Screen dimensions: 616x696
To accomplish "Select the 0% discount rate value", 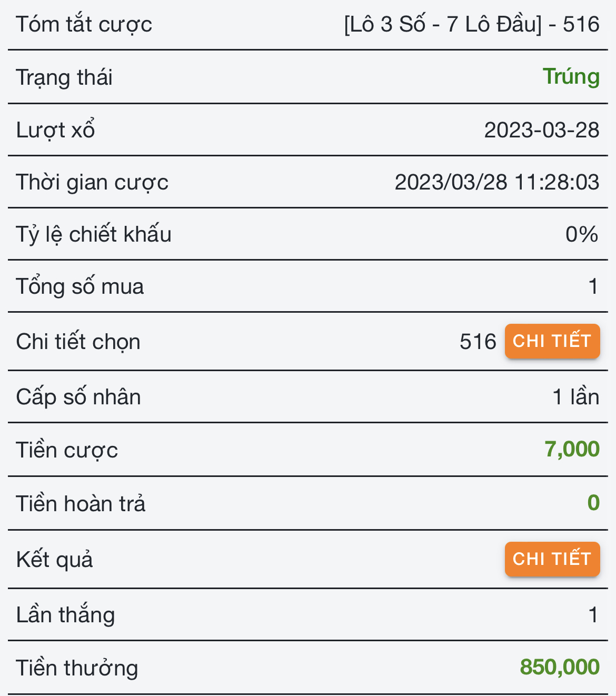I will pyautogui.click(x=581, y=234).
